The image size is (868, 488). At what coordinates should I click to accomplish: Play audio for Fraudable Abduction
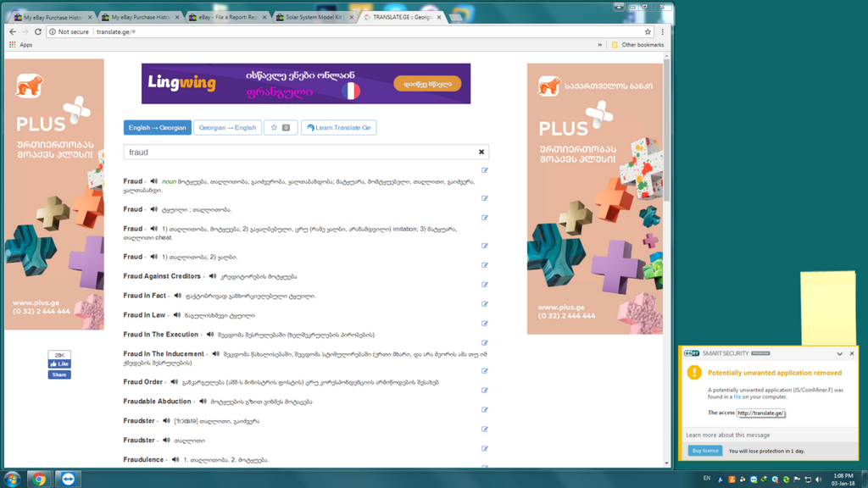(203, 401)
